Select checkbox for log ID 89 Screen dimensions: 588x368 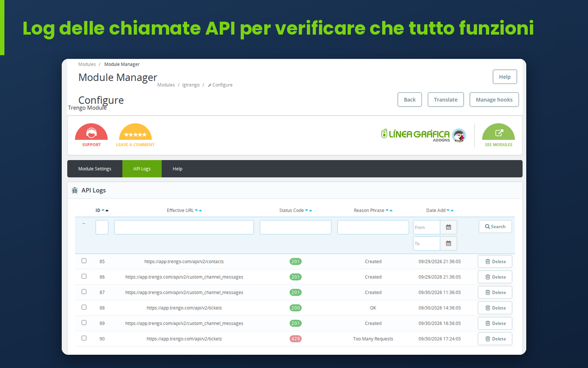coord(84,323)
